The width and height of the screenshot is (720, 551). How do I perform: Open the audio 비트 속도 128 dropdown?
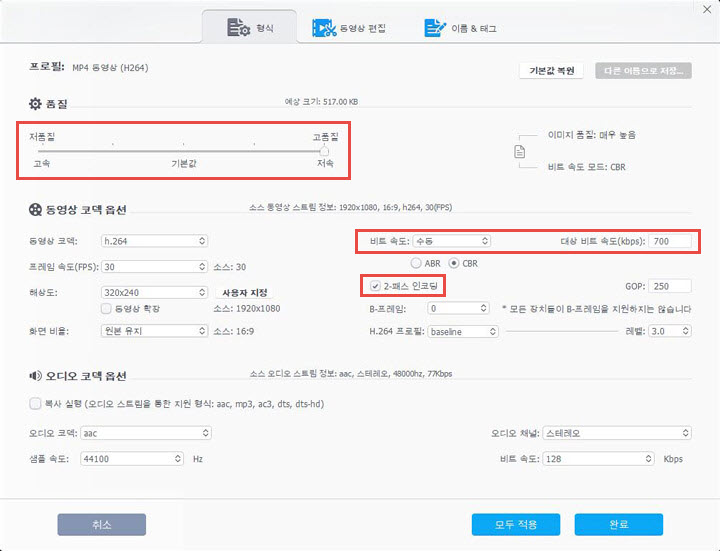tap(598, 459)
